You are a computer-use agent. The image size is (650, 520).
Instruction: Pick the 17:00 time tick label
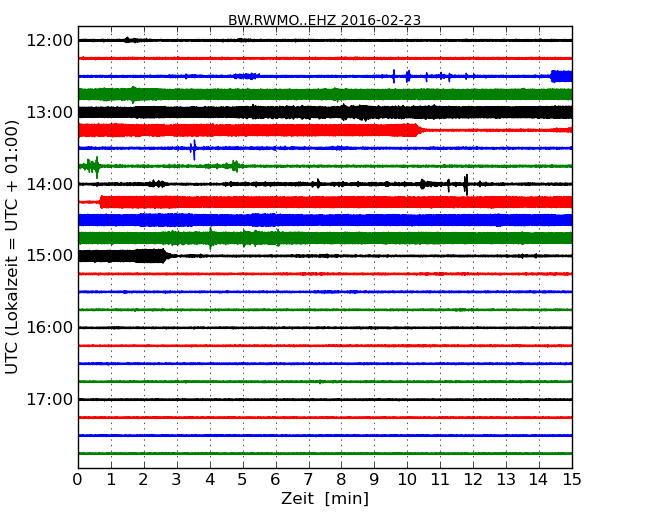point(50,399)
